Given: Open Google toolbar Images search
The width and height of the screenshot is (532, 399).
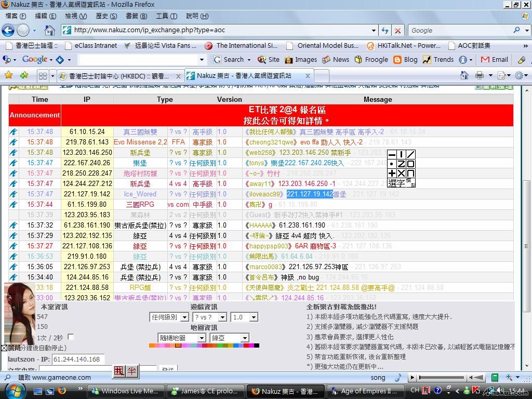Looking at the screenshot, I should [301, 60].
